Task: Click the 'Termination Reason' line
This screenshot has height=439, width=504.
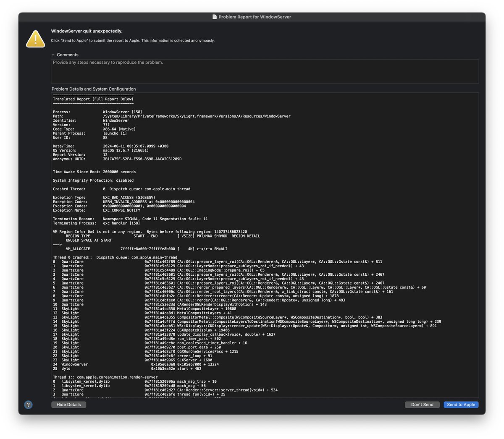Action: click(x=130, y=219)
